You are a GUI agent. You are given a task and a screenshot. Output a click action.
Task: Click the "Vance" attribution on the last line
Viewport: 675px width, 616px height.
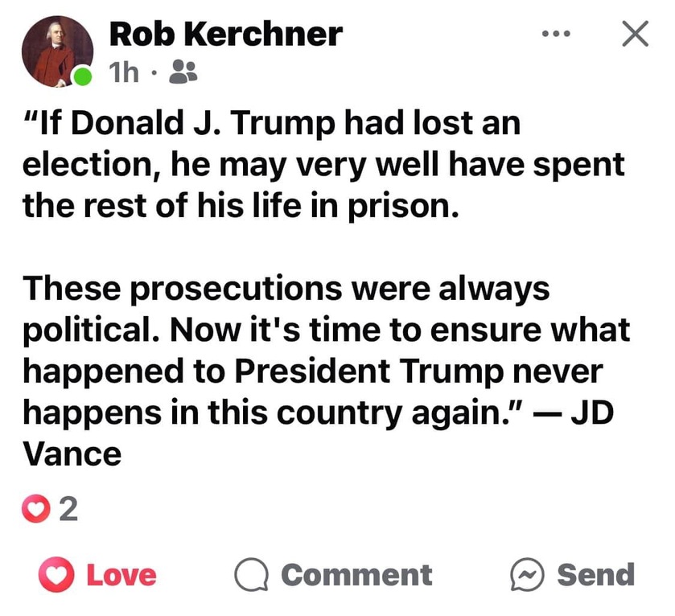pyautogui.click(x=72, y=454)
